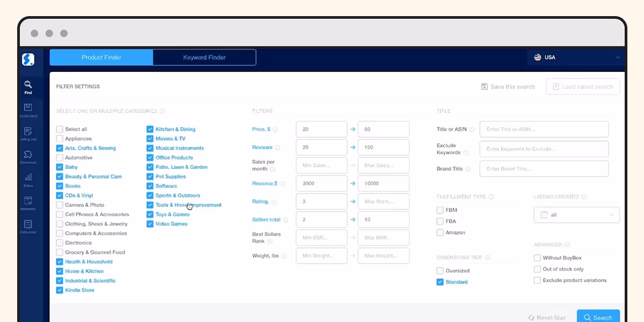644x322 pixels.
Task: Tick the Without BuyBox checkbox
Action: click(x=537, y=258)
